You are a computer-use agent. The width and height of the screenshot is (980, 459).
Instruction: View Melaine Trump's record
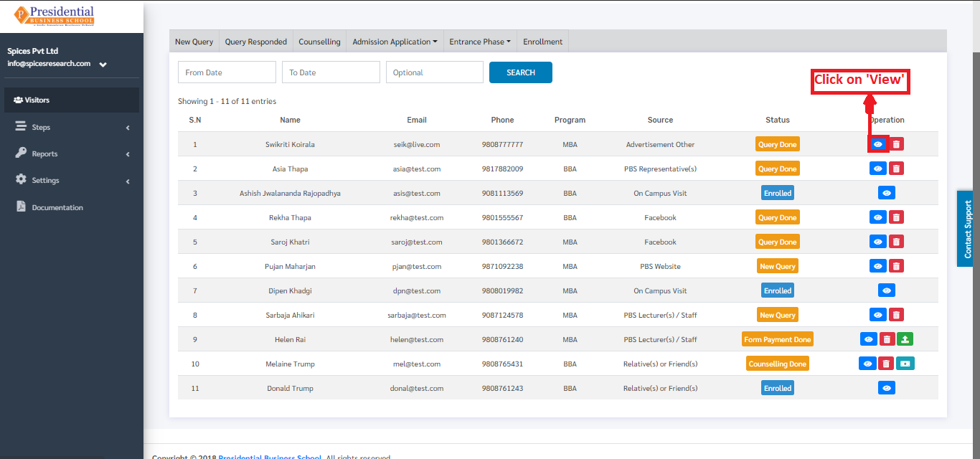pos(868,364)
